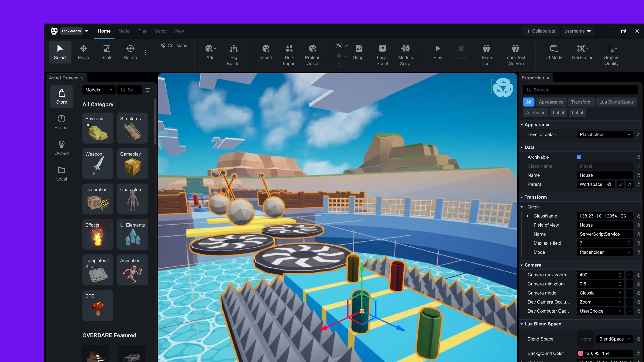Open the Weapon category tile
The image size is (644, 362).
(x=98, y=163)
